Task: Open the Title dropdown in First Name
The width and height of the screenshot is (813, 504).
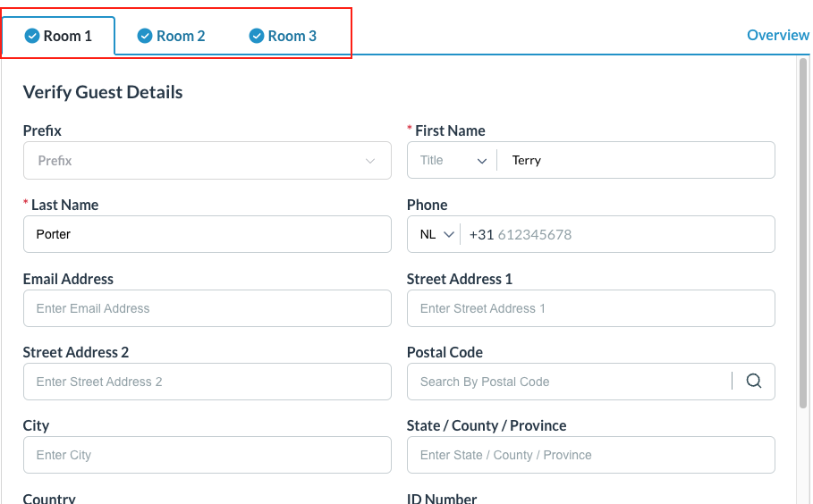Action: (x=453, y=161)
